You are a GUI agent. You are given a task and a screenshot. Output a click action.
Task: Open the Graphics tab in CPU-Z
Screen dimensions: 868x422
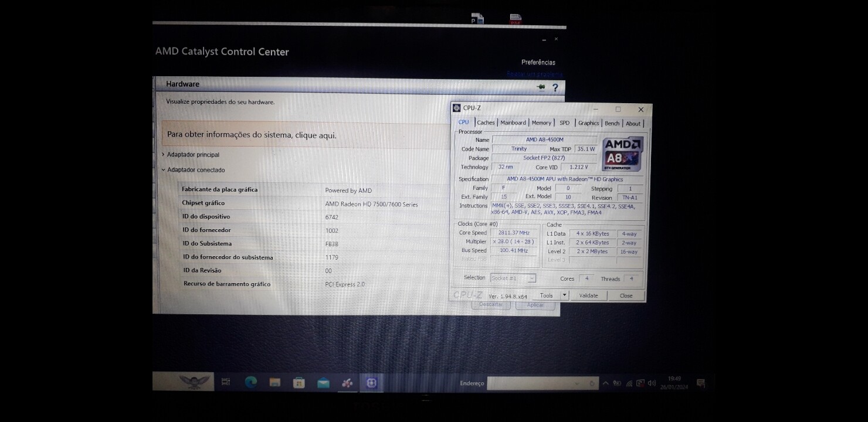pyautogui.click(x=588, y=123)
